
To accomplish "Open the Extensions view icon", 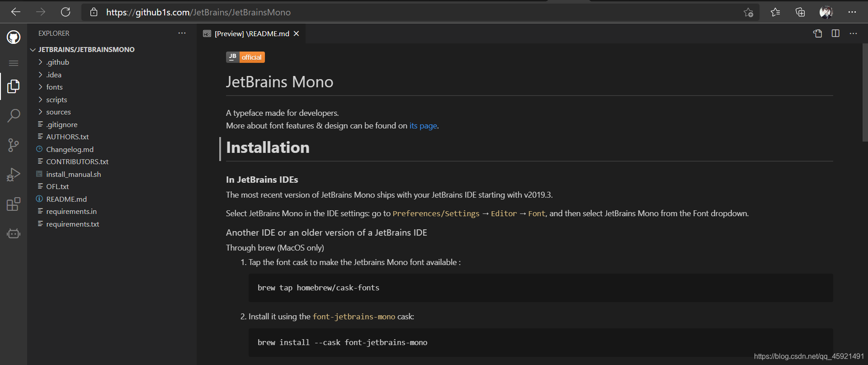I will click(x=14, y=204).
